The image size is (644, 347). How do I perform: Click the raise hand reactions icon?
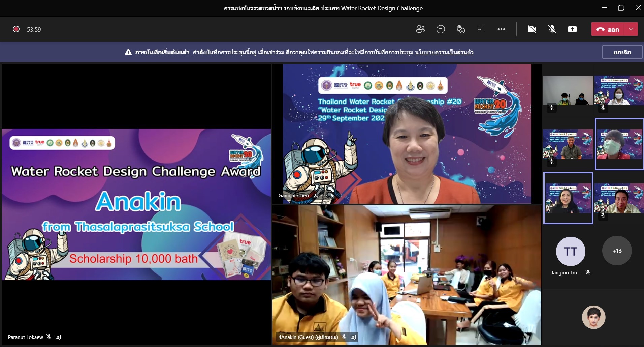[461, 29]
